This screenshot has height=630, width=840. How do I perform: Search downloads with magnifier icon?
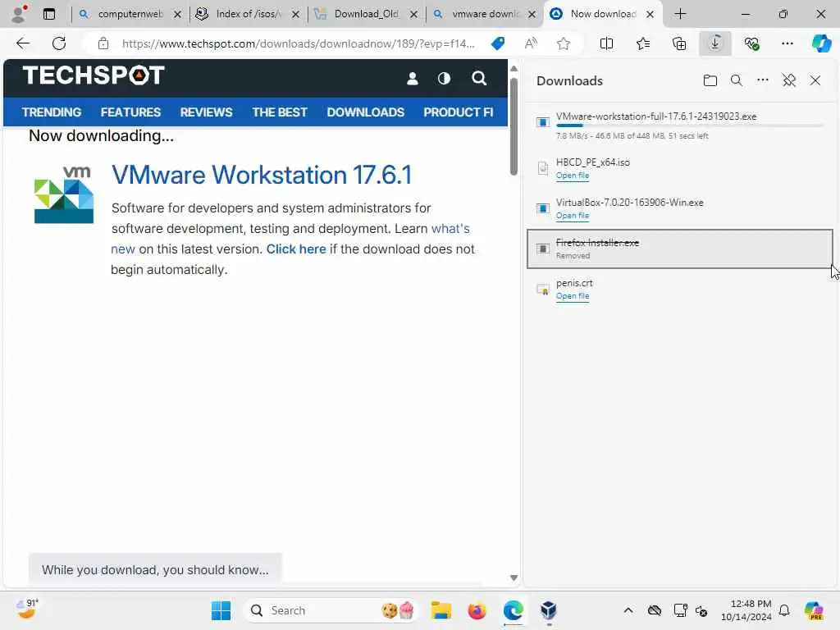coord(736,80)
